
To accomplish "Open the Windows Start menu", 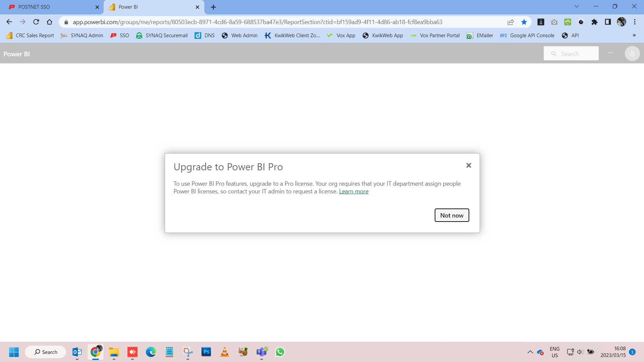I will tap(14, 352).
